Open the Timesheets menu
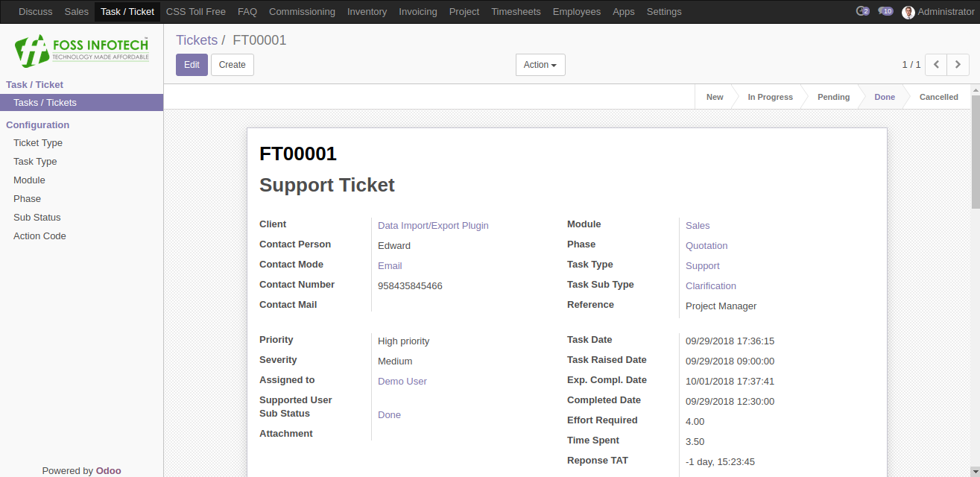Viewport: 980px width, 477px height. 516,12
